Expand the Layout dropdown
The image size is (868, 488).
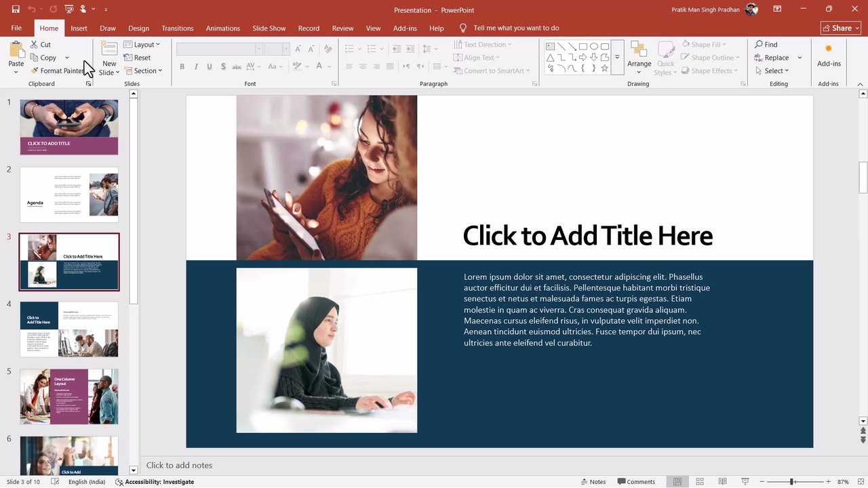click(x=142, y=45)
